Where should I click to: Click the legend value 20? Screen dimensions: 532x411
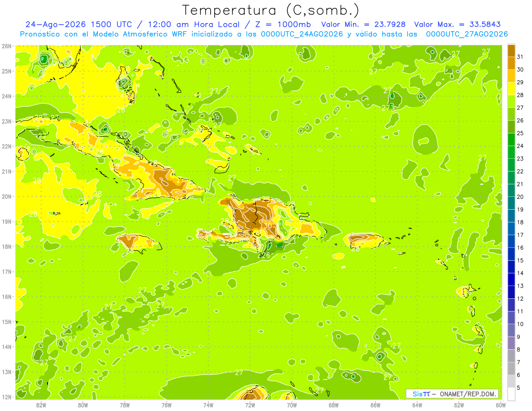(x=520, y=197)
